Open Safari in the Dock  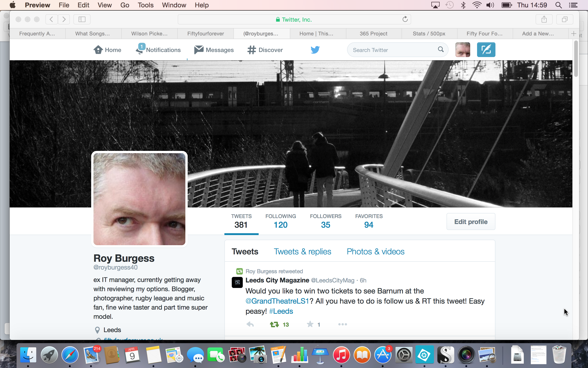coord(70,355)
